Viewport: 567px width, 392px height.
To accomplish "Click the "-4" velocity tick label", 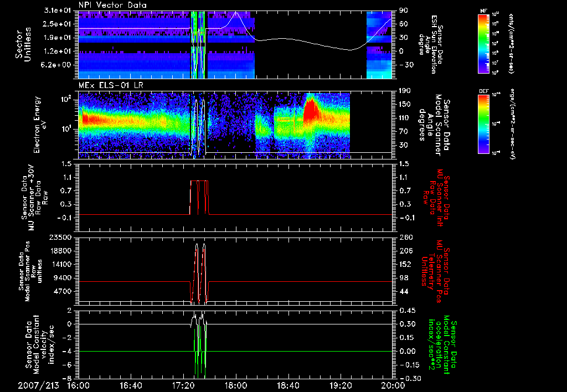I will (67, 351).
